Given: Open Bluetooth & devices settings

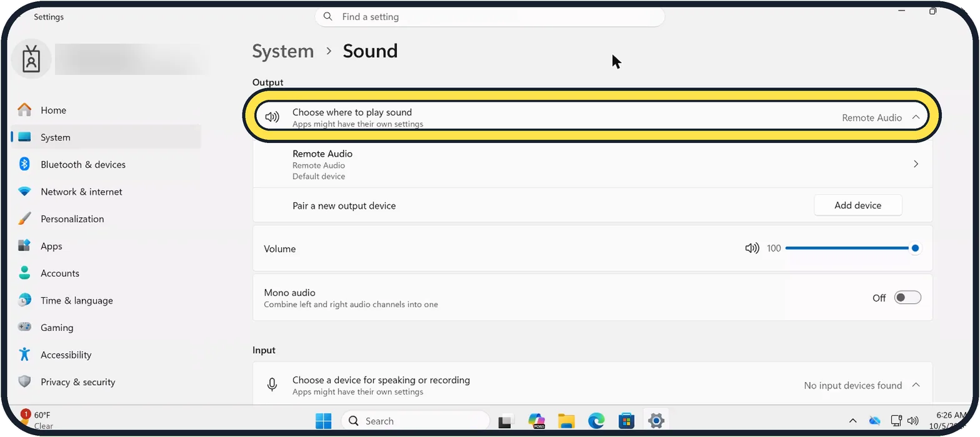Looking at the screenshot, I should (106, 164).
